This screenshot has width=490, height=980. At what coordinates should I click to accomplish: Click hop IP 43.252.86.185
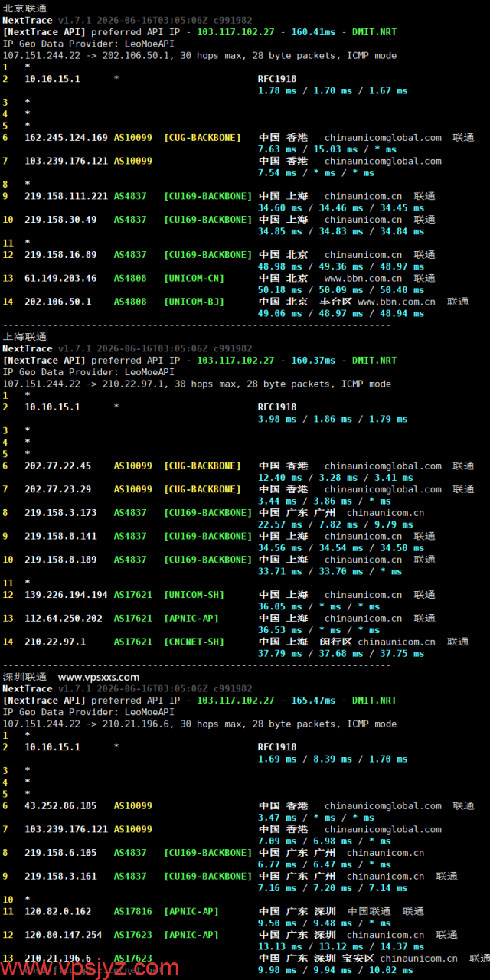[x=60, y=805]
